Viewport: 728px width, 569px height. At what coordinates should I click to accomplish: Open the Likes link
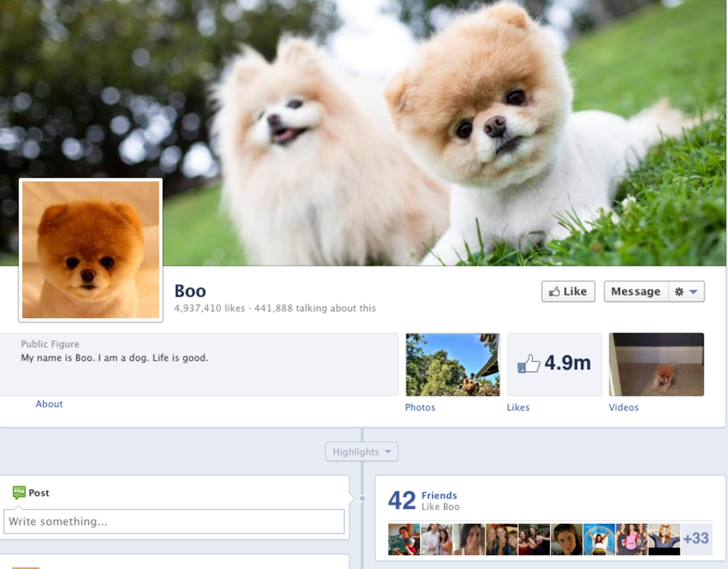coord(518,407)
